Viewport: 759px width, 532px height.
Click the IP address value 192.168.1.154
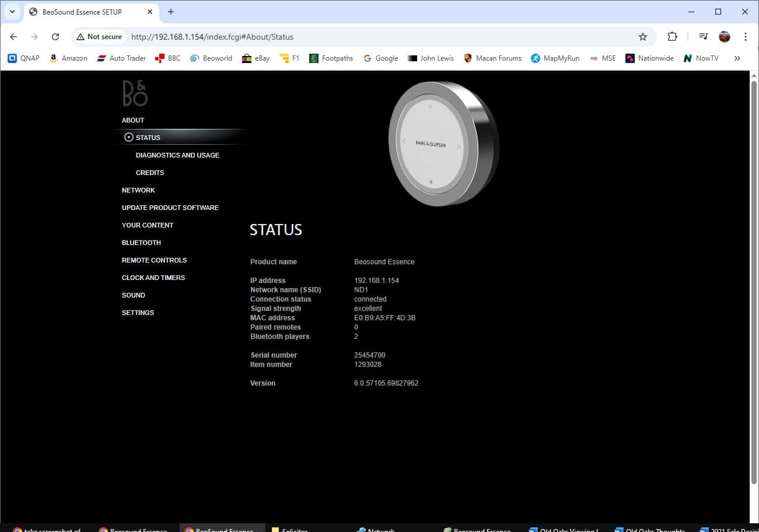pos(376,281)
